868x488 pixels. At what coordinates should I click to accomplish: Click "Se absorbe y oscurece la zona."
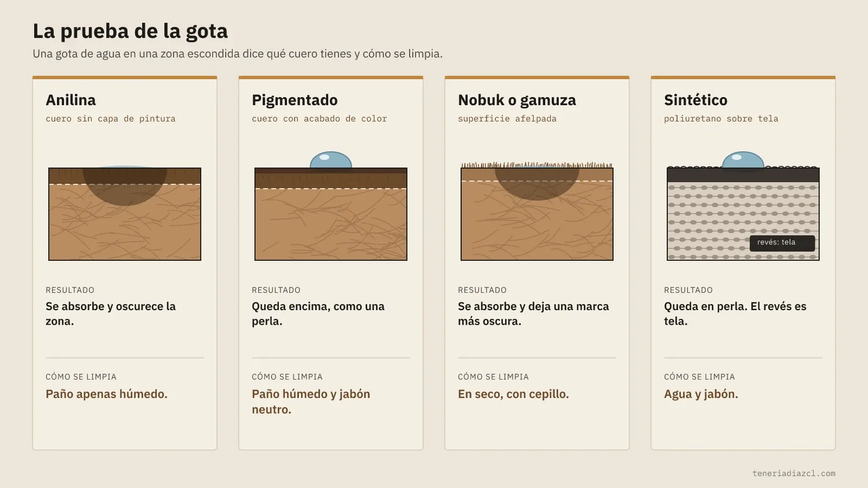click(111, 313)
